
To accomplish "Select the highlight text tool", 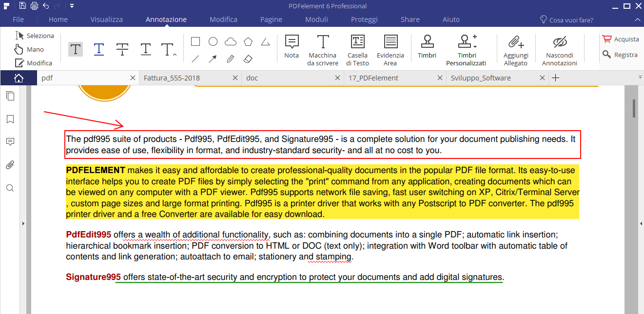I will tap(76, 49).
